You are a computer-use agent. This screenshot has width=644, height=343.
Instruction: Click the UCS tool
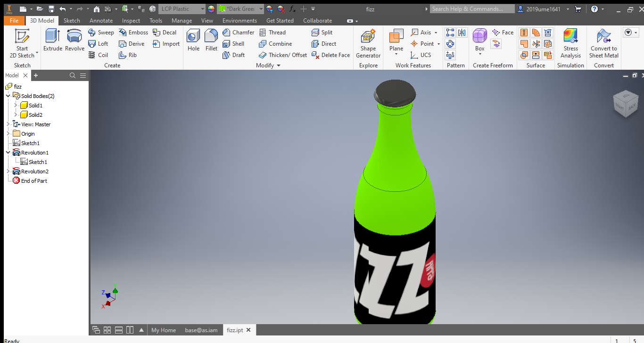click(x=421, y=55)
